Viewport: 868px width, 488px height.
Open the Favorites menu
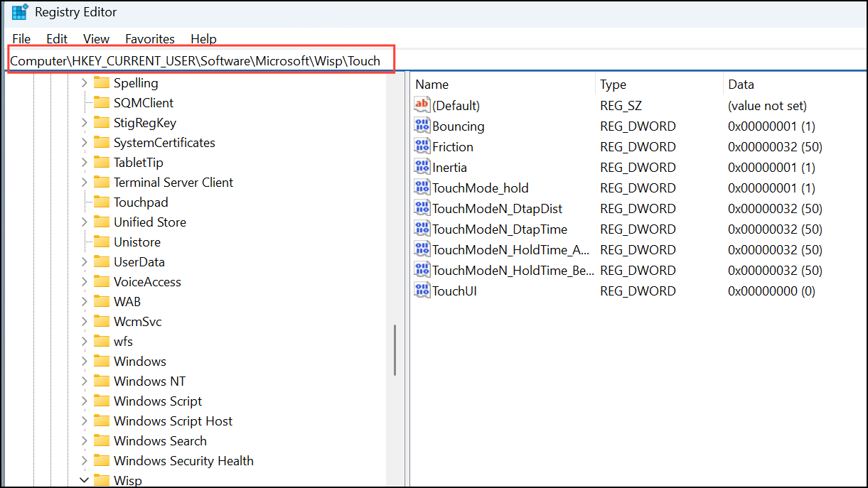click(x=149, y=39)
